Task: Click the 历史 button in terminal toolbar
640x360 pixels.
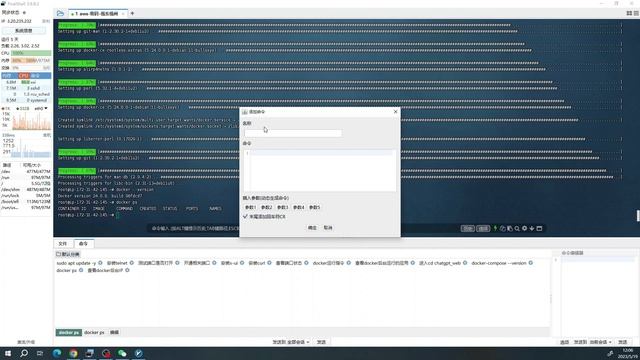Action: coord(468,229)
